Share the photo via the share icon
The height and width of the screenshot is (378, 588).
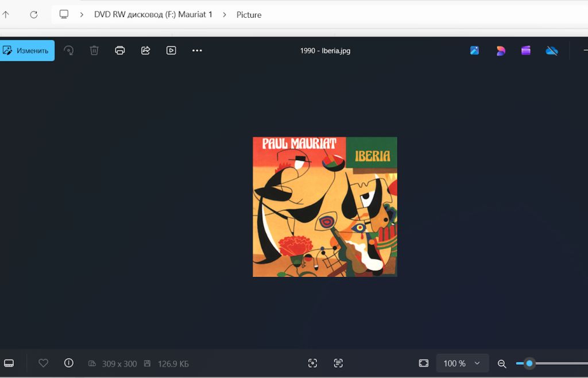click(x=145, y=50)
